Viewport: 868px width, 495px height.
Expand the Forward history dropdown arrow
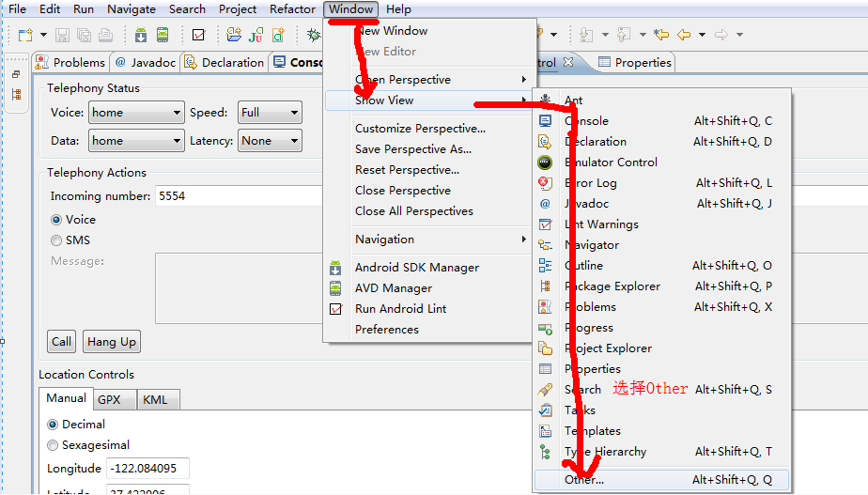coord(739,35)
